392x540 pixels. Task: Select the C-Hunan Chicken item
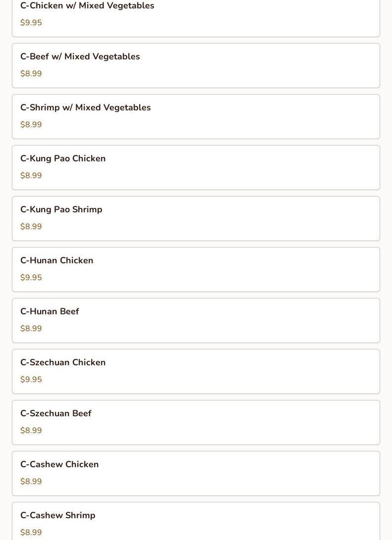click(x=196, y=269)
